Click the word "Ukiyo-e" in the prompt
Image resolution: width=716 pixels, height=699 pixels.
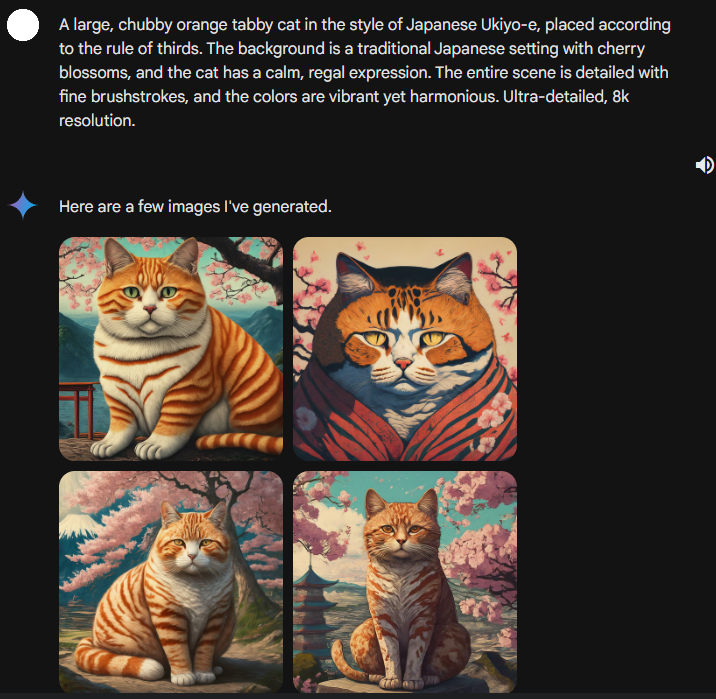510,25
